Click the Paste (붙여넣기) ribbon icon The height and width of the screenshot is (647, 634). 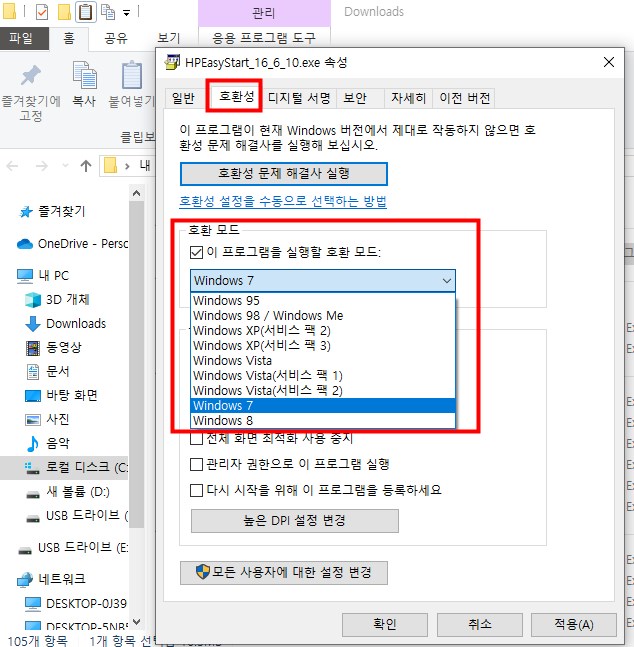tap(132, 75)
